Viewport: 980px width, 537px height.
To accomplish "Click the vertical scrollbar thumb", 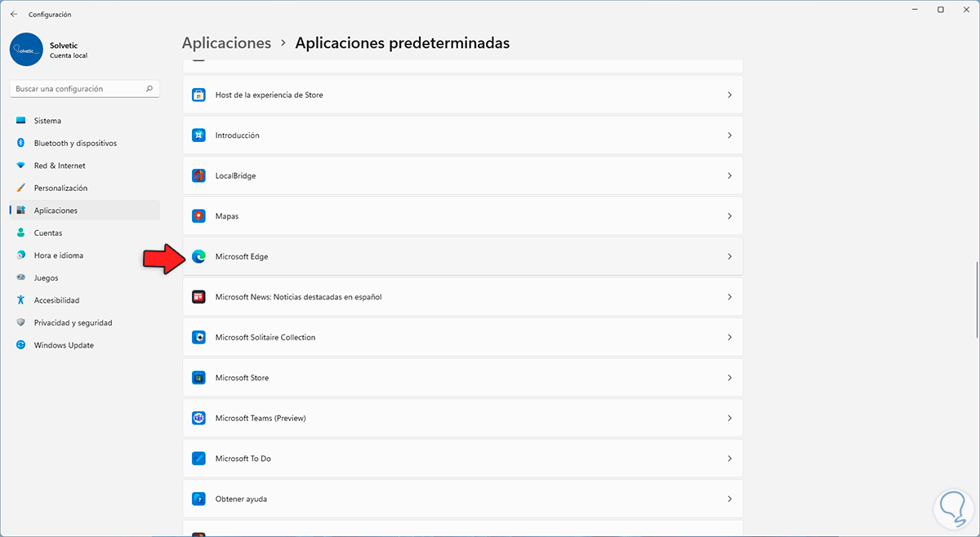I will pyautogui.click(x=977, y=299).
